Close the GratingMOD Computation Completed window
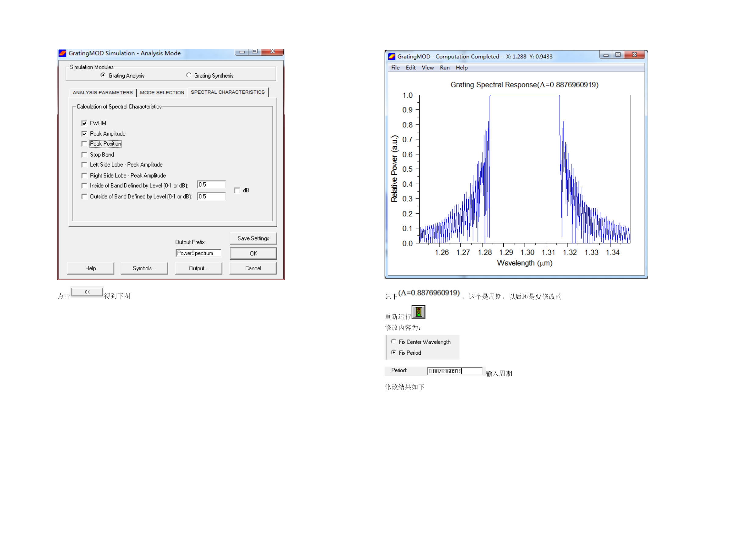This screenshot has height=534, width=756. coord(634,54)
